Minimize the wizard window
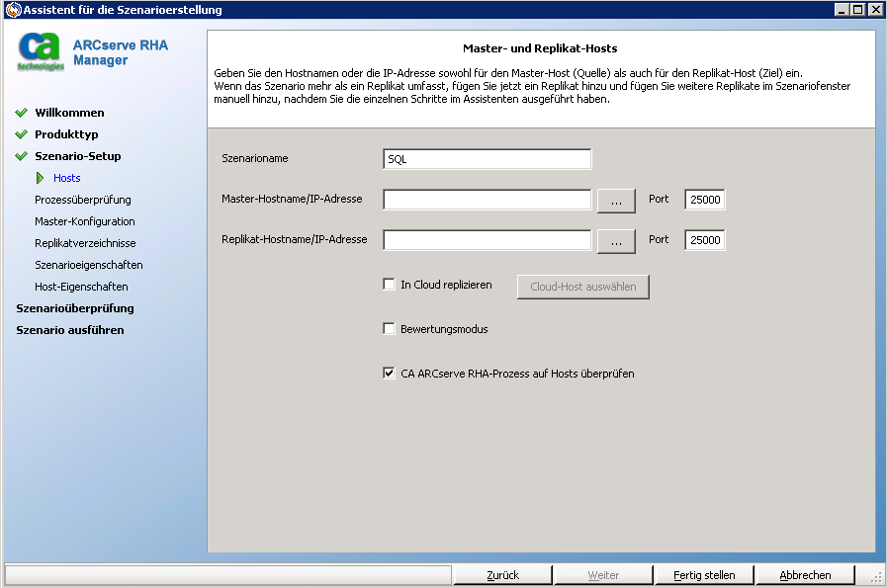888x588 pixels. pyautogui.click(x=843, y=10)
